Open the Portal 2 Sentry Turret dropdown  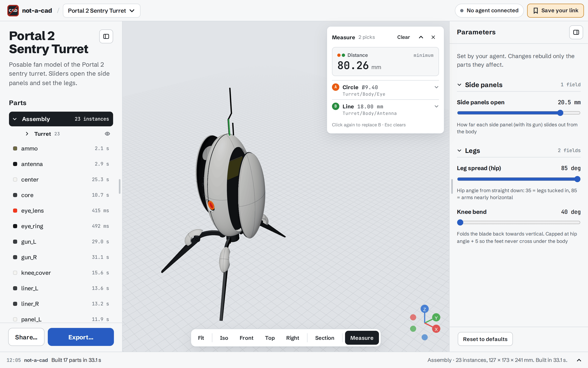[x=101, y=11]
